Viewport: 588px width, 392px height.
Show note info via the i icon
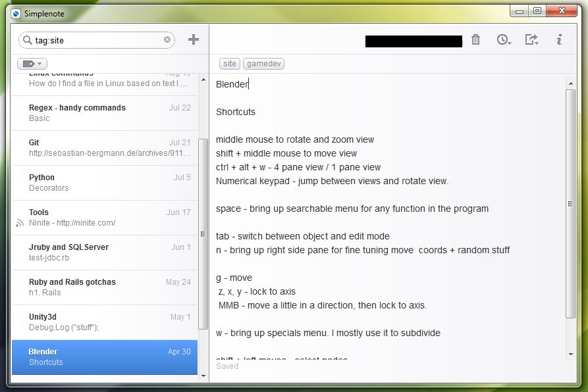click(559, 39)
